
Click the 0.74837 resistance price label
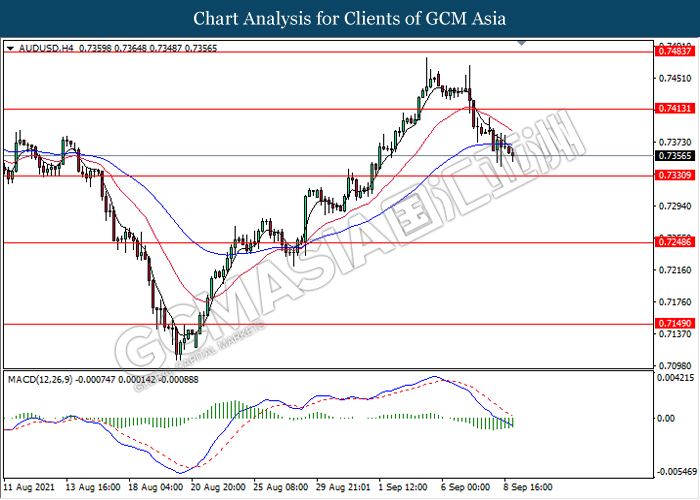[675, 51]
